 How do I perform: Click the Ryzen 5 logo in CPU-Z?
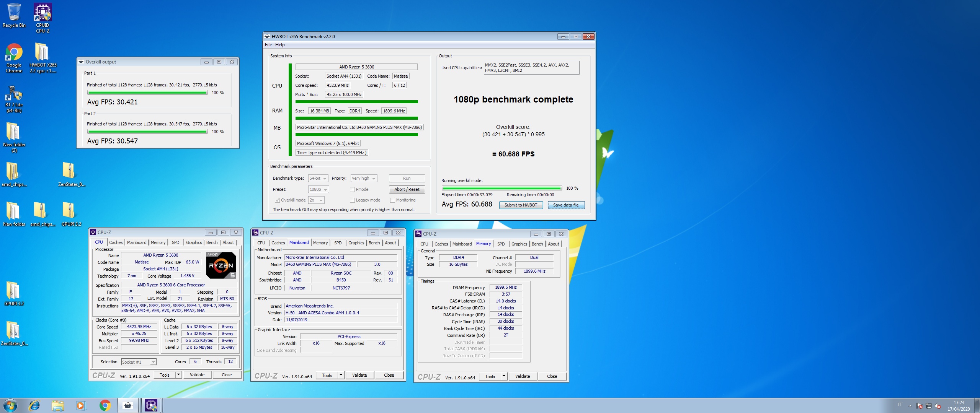221,265
